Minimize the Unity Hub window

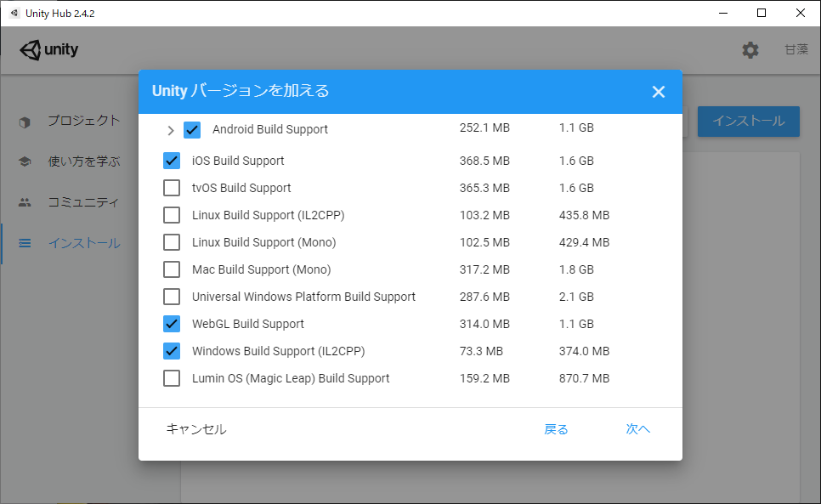point(723,13)
